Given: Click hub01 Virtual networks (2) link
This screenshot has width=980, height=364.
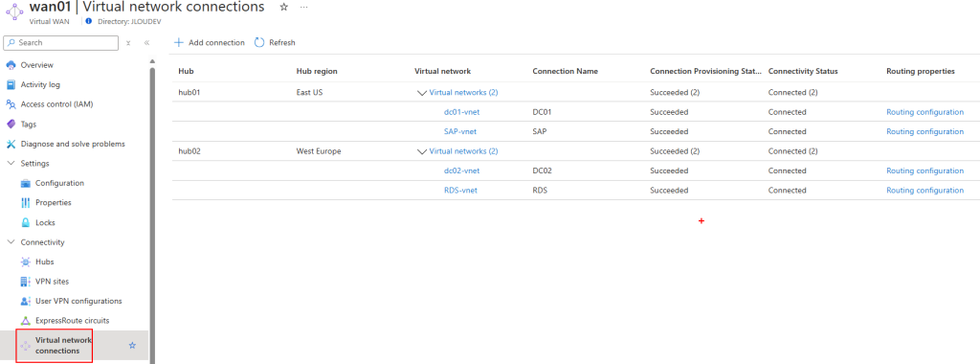Looking at the screenshot, I should [x=464, y=93].
